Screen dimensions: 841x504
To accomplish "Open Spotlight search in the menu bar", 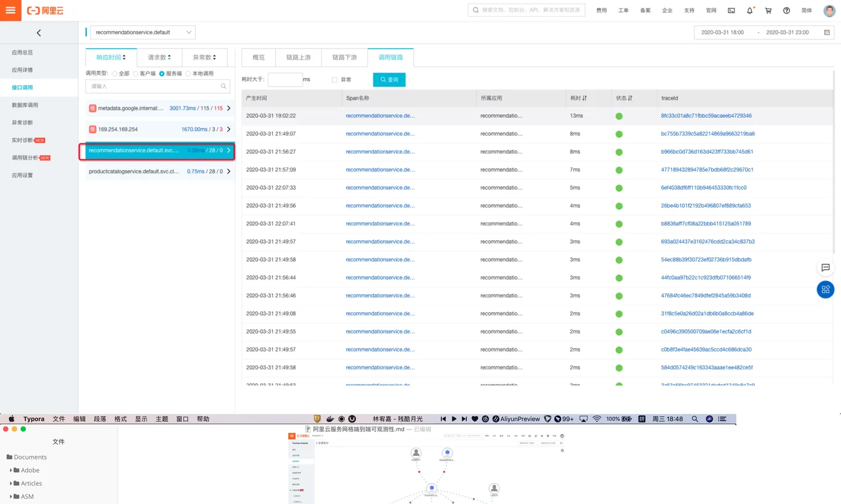I will coord(695,419).
